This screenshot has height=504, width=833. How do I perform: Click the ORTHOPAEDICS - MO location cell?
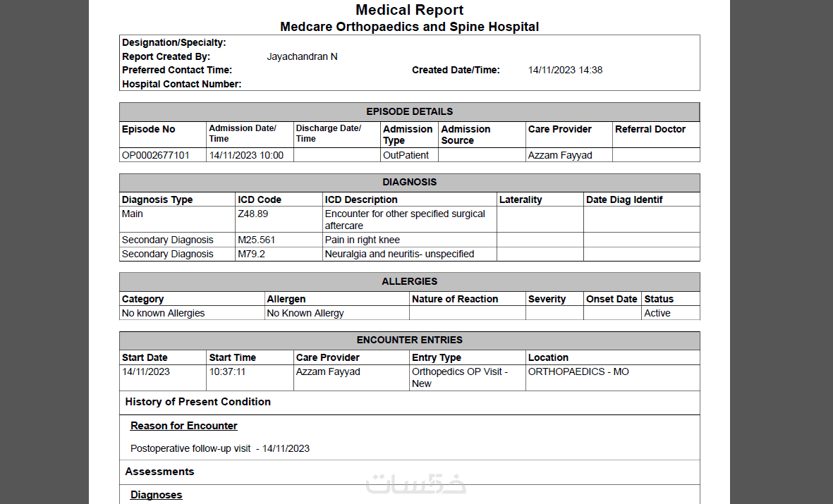pyautogui.click(x=578, y=371)
